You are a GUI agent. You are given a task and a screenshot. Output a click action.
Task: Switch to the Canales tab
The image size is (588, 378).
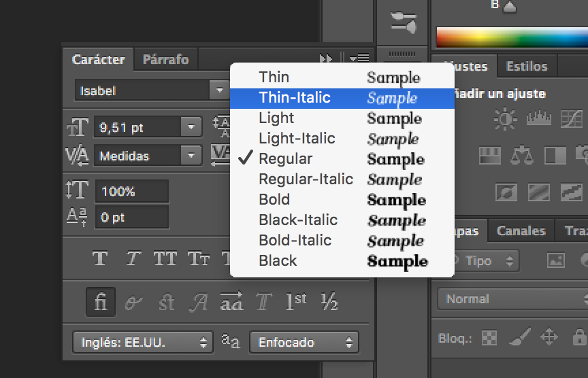[521, 230]
